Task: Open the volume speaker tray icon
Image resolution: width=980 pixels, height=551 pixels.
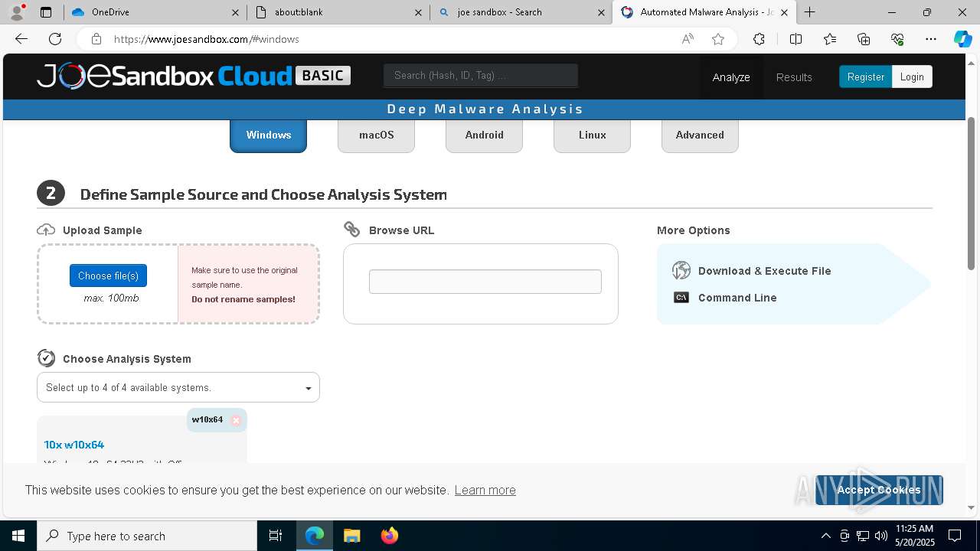Action: (880, 536)
